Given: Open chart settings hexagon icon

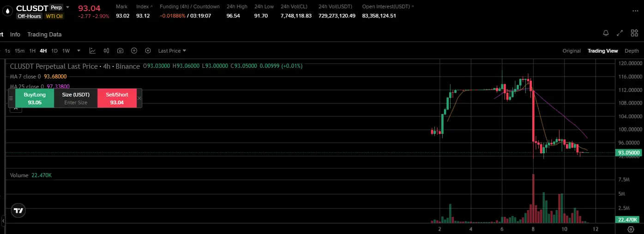Looking at the screenshot, I should 148,51.
